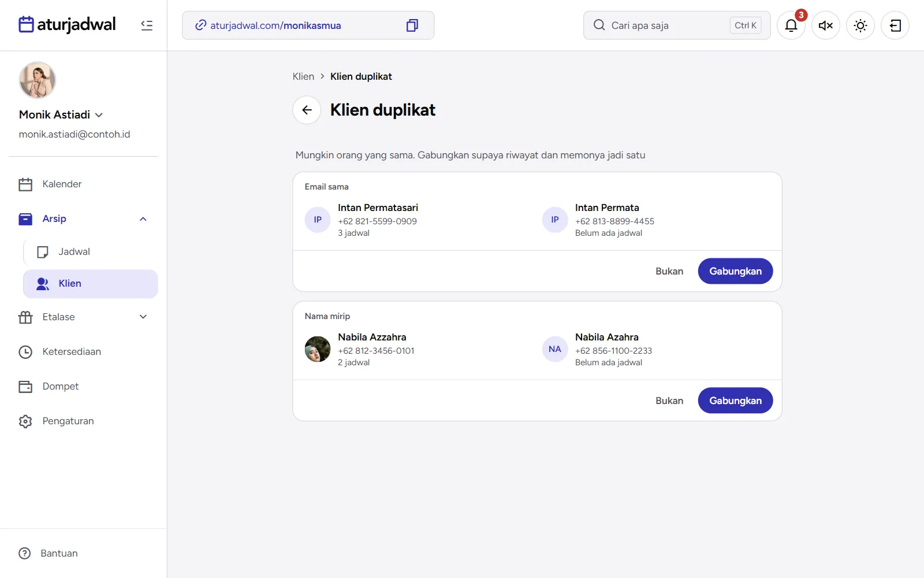The height and width of the screenshot is (578, 924).
Task: Collapse the Arsip section chevron
Action: coord(143,218)
